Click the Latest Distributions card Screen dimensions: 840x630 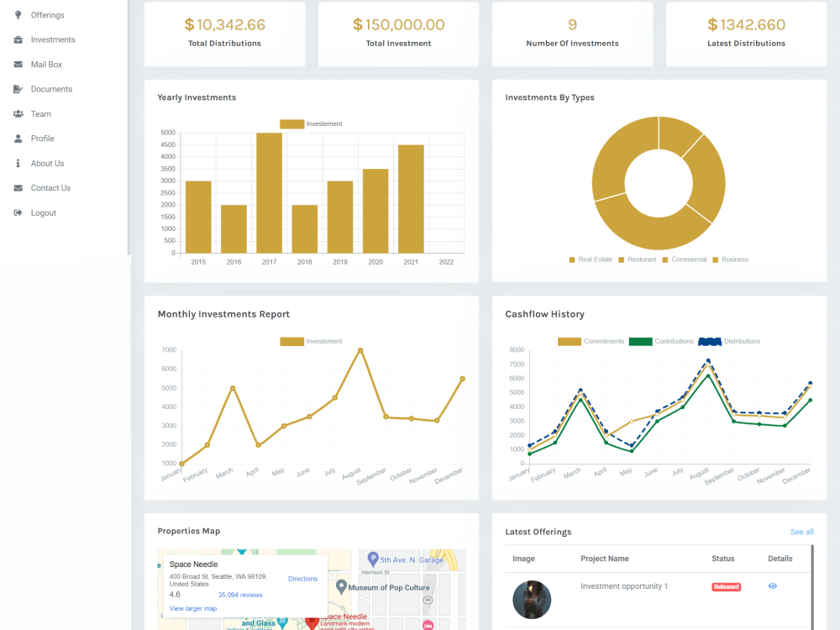tap(746, 34)
